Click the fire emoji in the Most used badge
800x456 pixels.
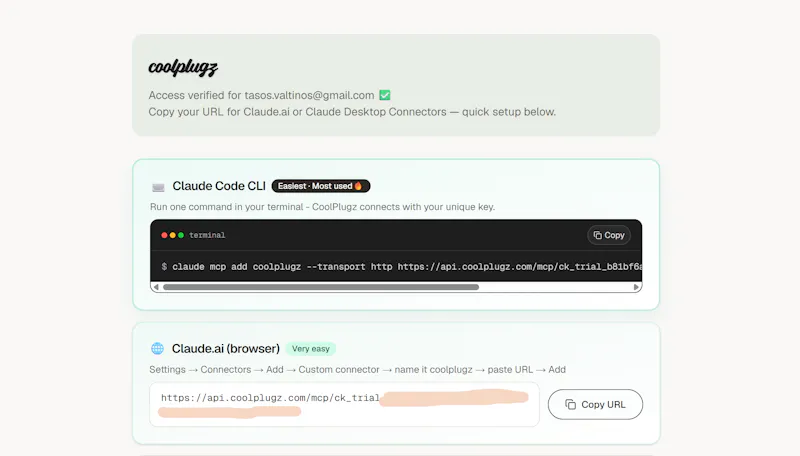click(358, 186)
